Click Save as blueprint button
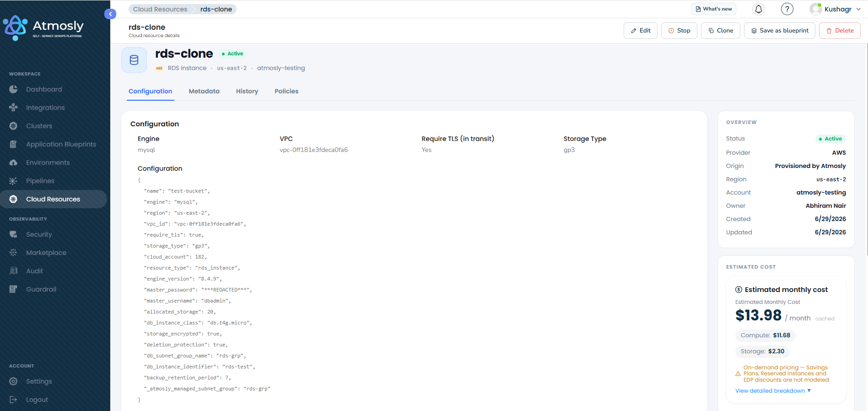 pos(780,31)
